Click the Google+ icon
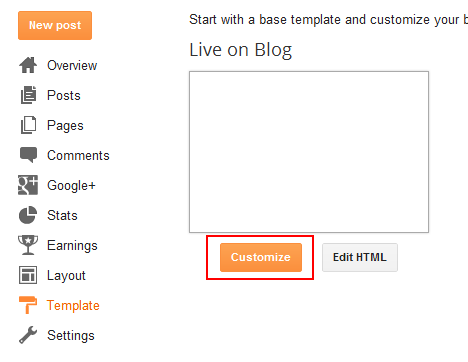The height and width of the screenshot is (362, 468). [x=28, y=185]
